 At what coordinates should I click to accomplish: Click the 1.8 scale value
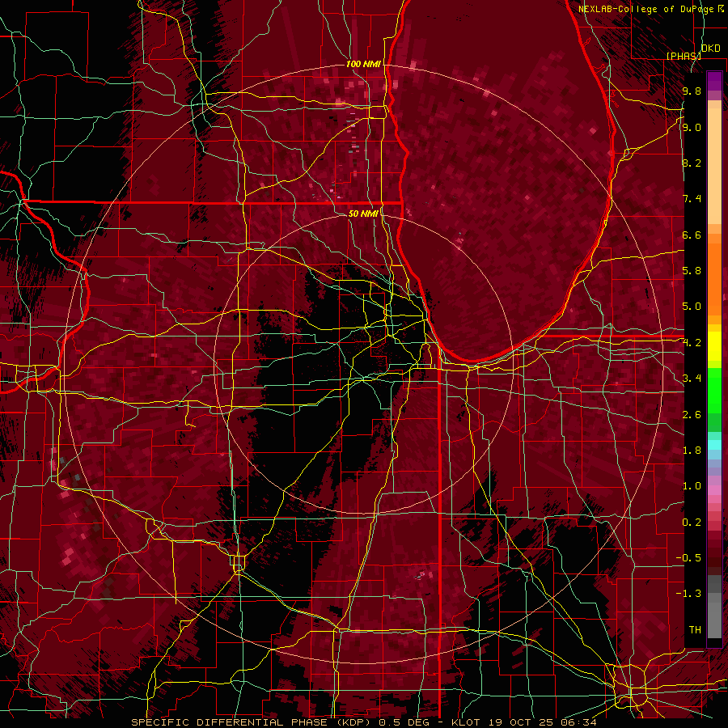tap(692, 451)
